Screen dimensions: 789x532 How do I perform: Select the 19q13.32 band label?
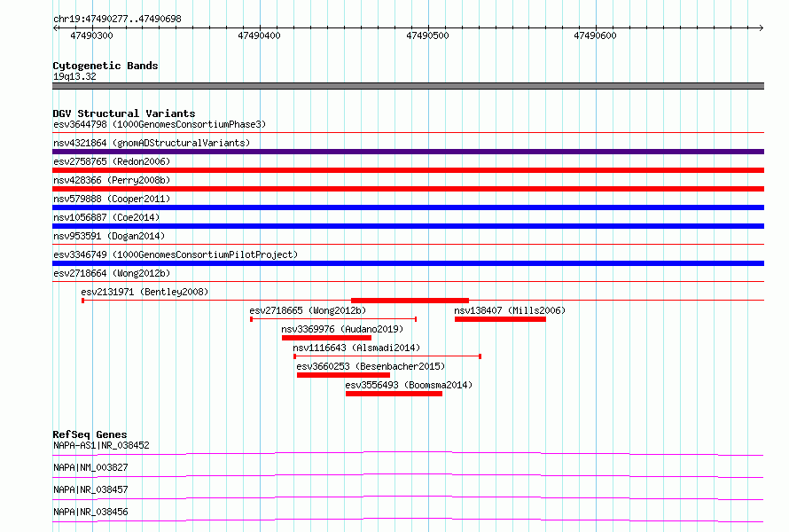point(74,76)
